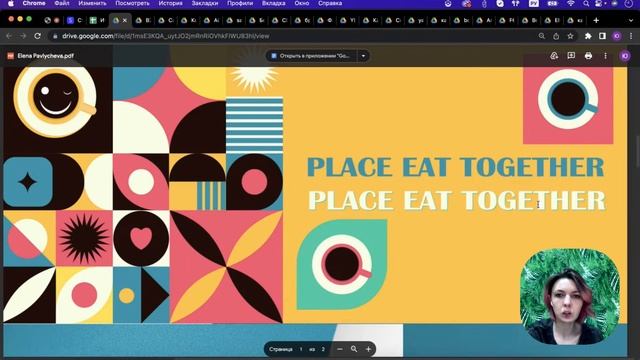Click the PDF file type icon beside the file name
640x360 pixels.
point(11,56)
